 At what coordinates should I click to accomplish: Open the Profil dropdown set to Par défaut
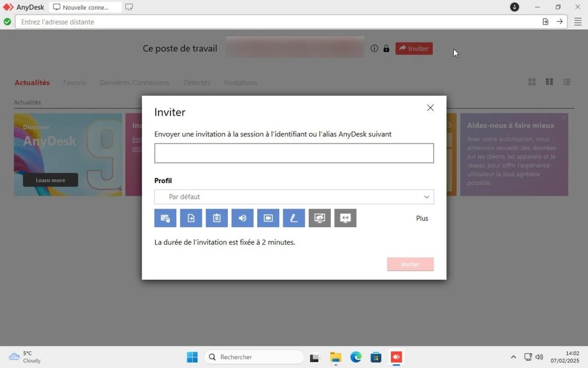coord(294,197)
